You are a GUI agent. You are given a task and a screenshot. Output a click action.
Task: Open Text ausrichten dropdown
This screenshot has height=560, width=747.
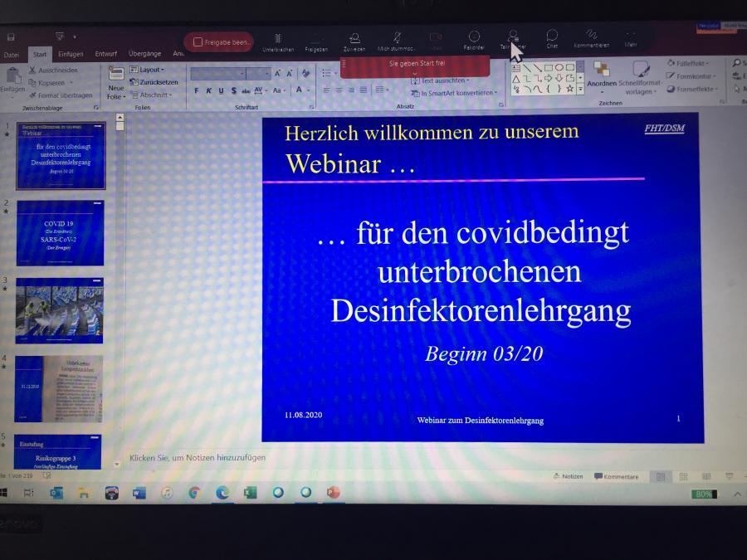[441, 80]
